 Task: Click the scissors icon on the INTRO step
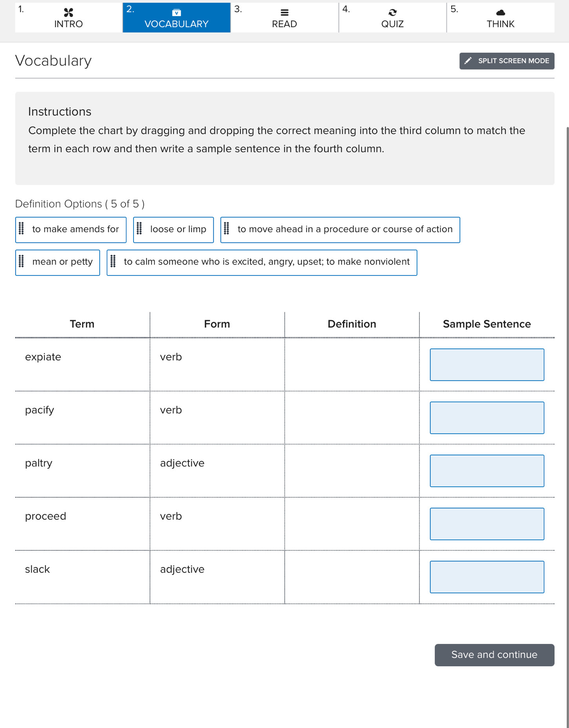[68, 12]
